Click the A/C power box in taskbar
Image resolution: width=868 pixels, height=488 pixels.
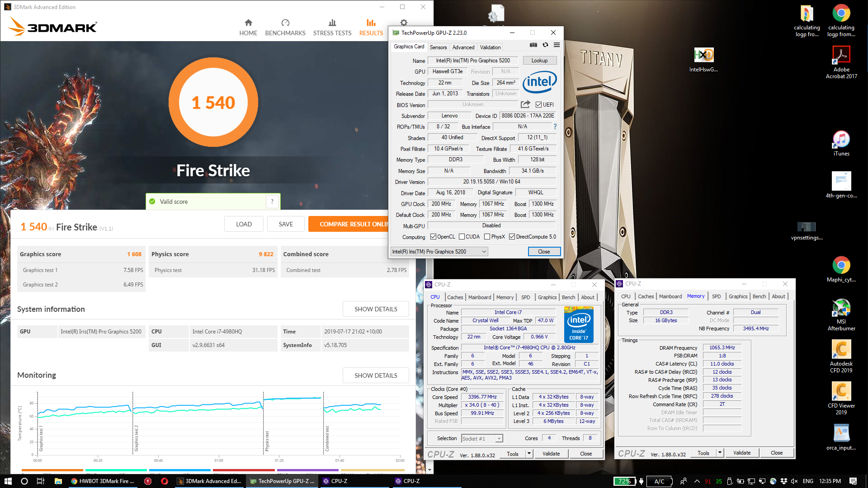click(659, 481)
